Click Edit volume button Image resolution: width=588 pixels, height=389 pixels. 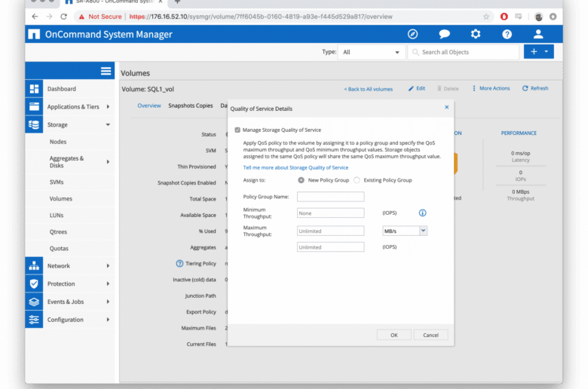click(x=417, y=88)
